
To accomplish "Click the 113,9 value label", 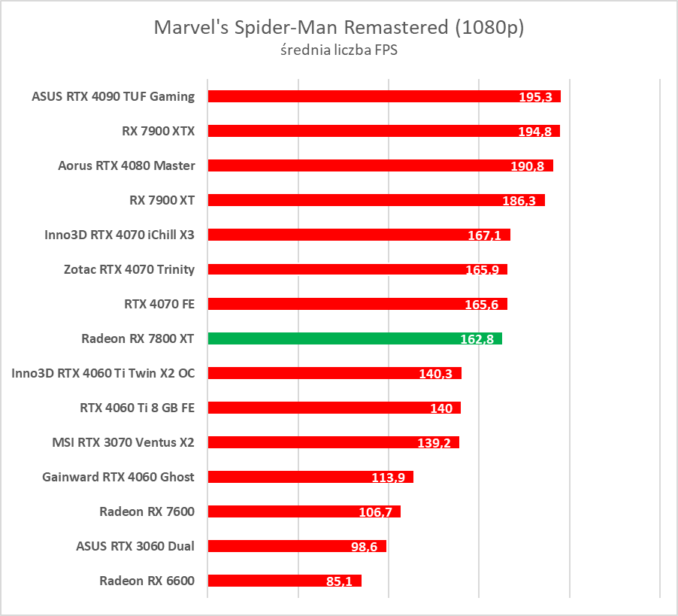I will [x=389, y=478].
